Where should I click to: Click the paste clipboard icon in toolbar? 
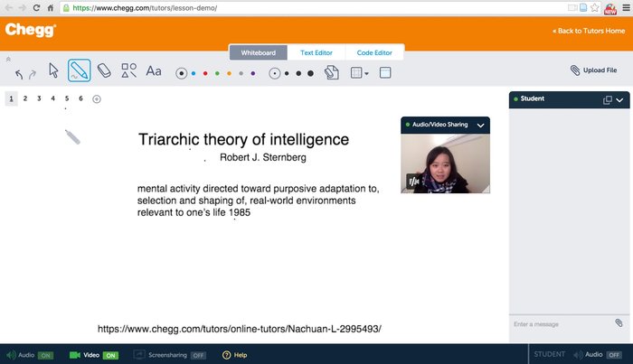tap(332, 72)
